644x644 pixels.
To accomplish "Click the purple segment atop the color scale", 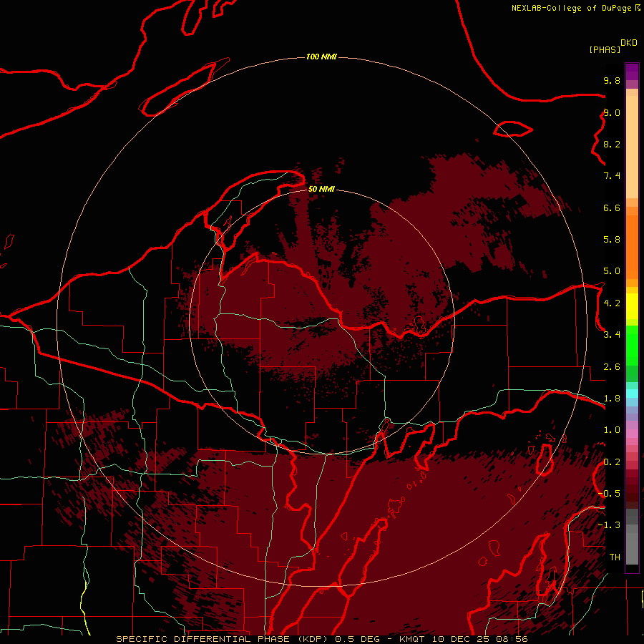I will (632, 72).
